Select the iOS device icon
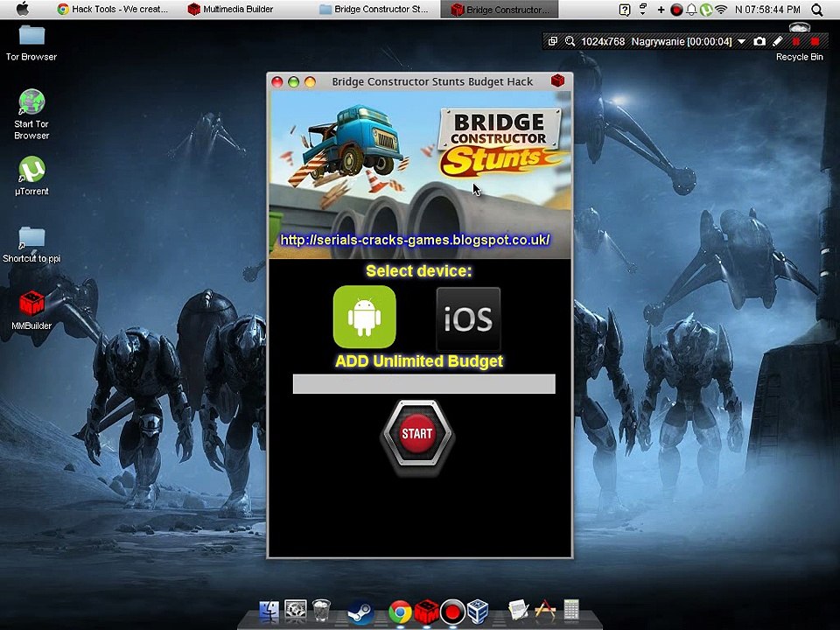 coord(468,318)
